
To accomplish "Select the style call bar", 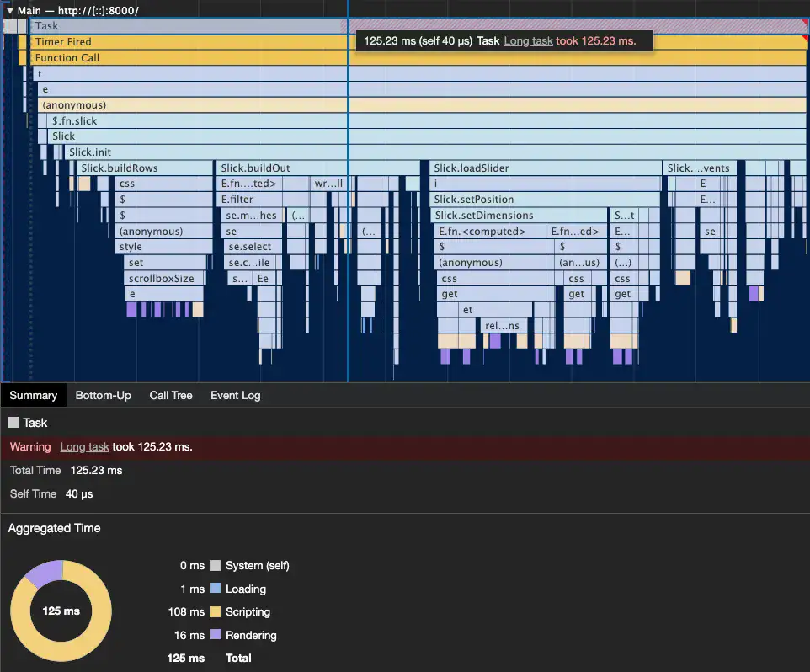I will click(x=163, y=247).
